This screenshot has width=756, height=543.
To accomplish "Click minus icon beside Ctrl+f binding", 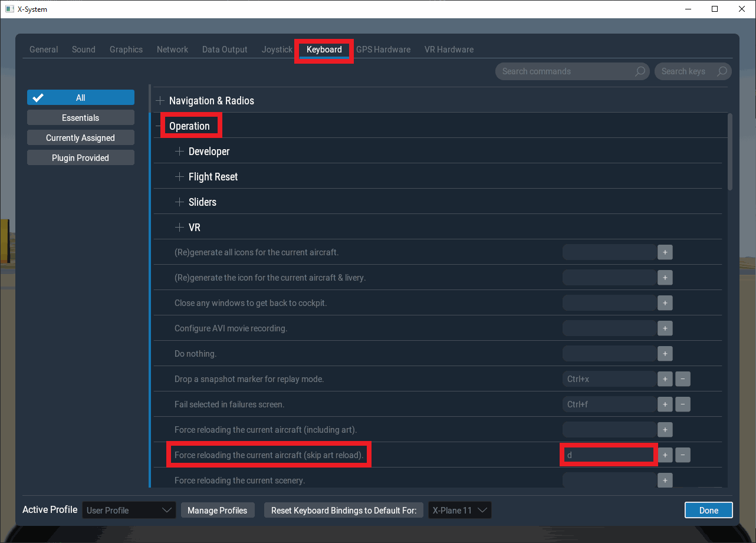I will tap(682, 404).
